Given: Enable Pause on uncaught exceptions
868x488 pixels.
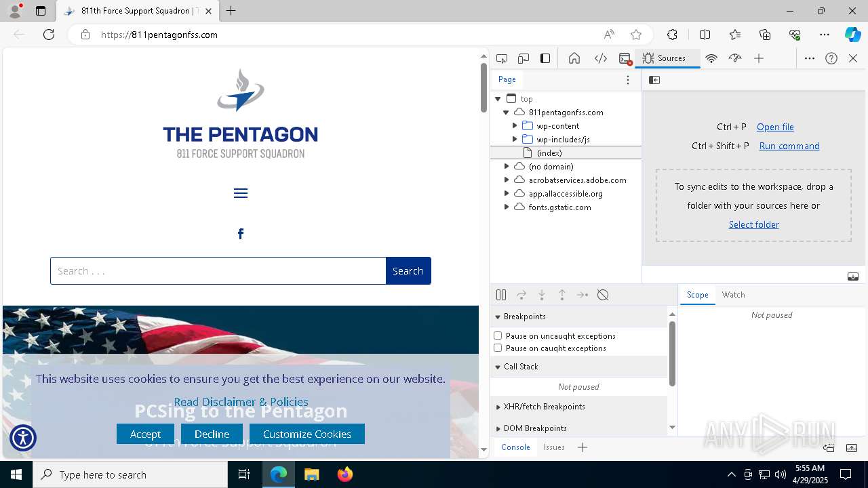Looking at the screenshot, I should (x=498, y=335).
